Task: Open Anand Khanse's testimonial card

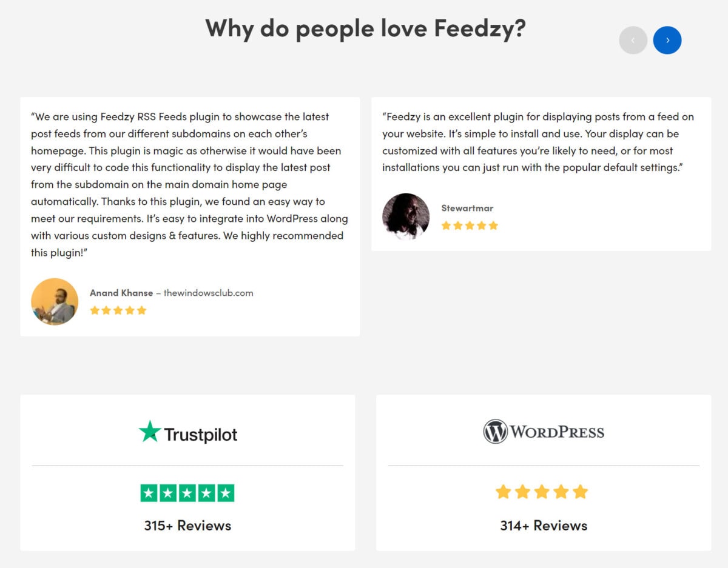Action: tap(189, 215)
